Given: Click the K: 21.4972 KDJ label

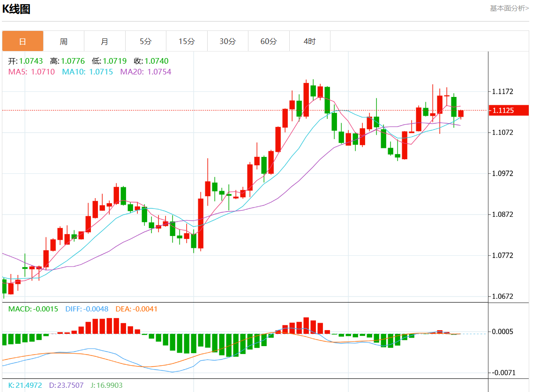Looking at the screenshot, I should tap(25, 385).
